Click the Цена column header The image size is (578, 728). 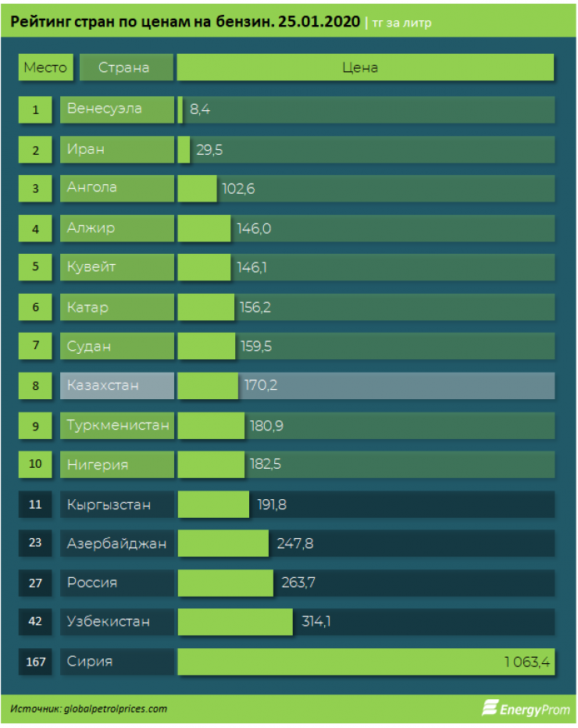[365, 67]
